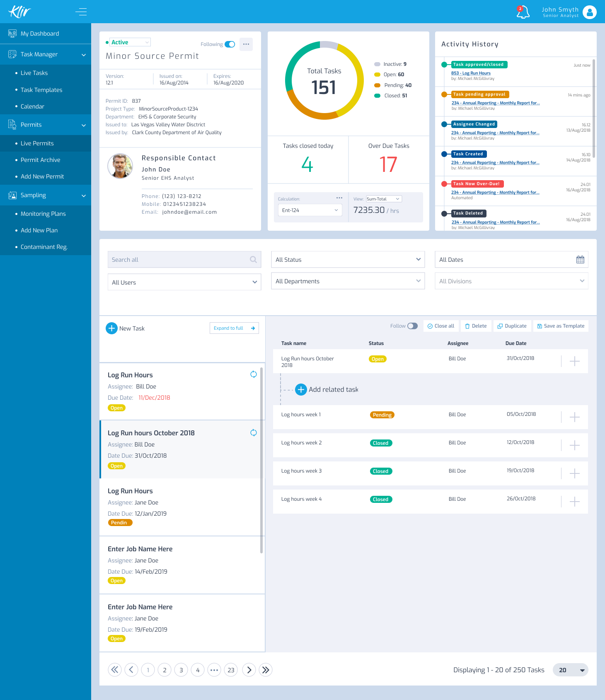Click the My Dashboard monitor icon
Screen dimensions: 605x700
[12, 34]
